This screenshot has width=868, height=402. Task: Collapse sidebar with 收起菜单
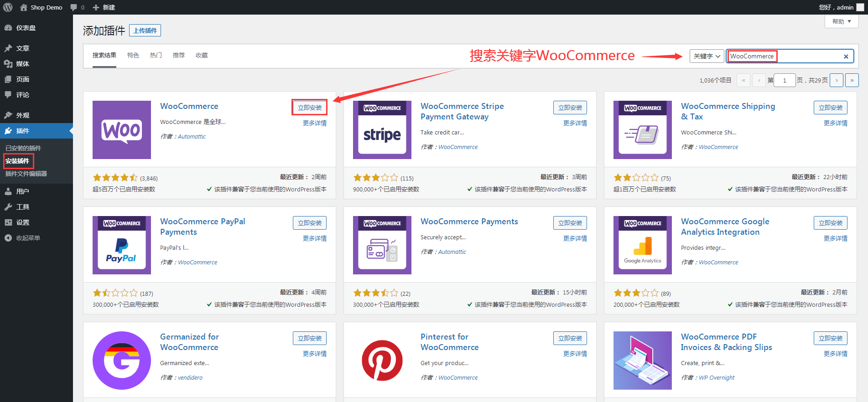click(36, 238)
